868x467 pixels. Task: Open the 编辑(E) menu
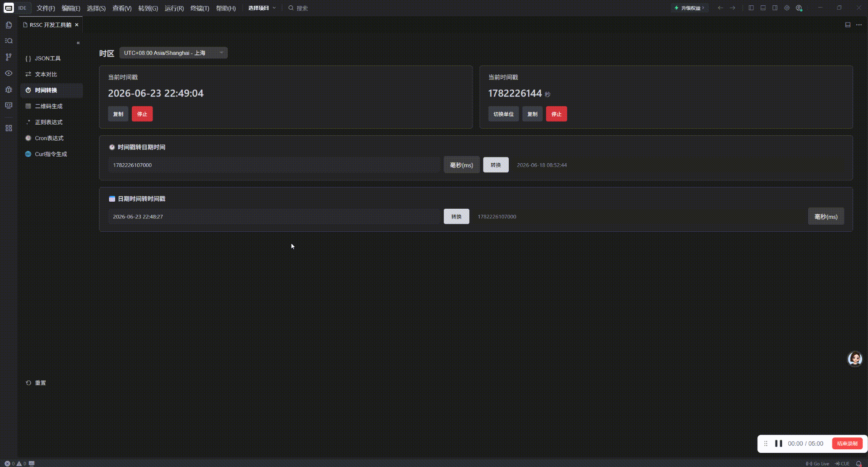pos(71,8)
